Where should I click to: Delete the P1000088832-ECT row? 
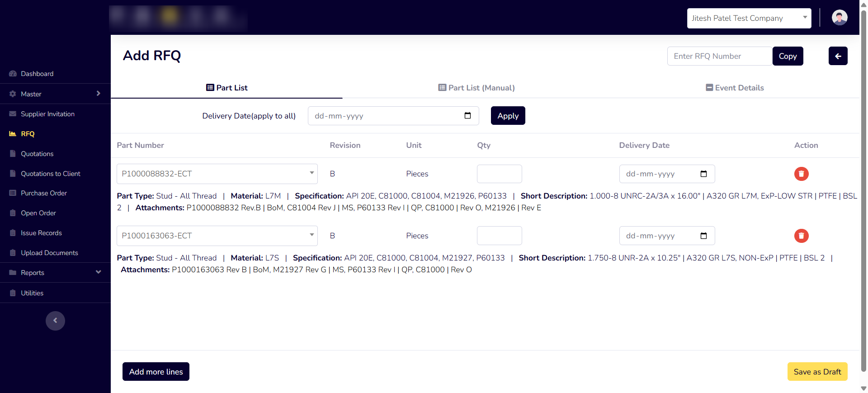(801, 174)
